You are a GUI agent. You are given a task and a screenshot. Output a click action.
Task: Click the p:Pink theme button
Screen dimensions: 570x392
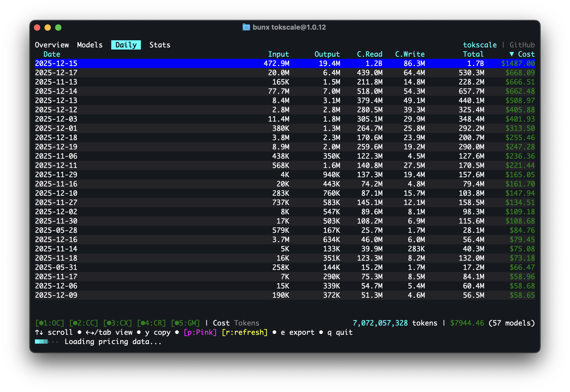click(x=200, y=332)
